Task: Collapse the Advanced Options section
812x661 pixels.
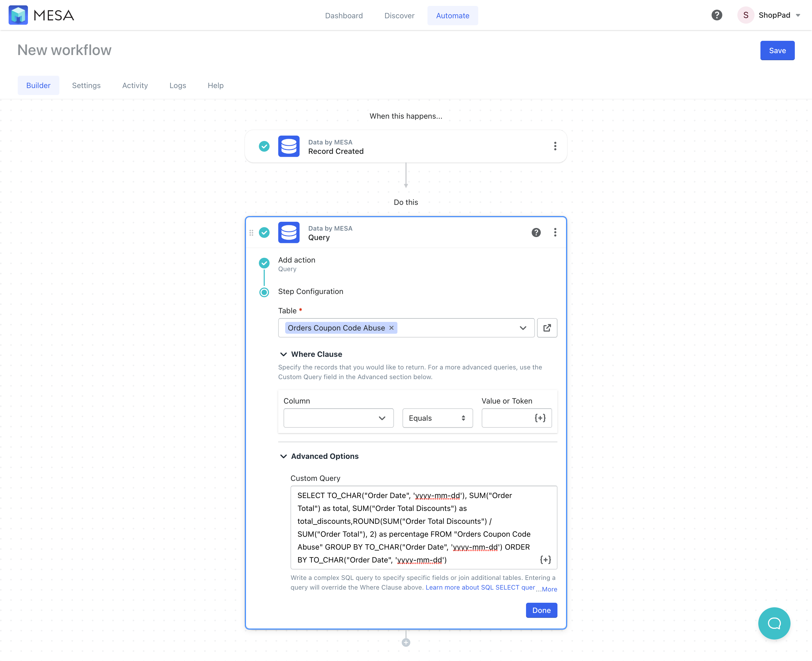Action: [283, 456]
